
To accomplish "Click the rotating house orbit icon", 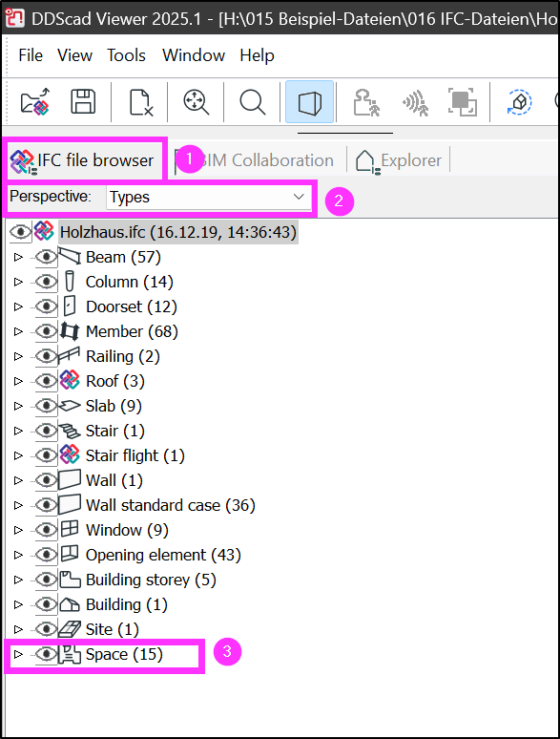I will [x=519, y=102].
